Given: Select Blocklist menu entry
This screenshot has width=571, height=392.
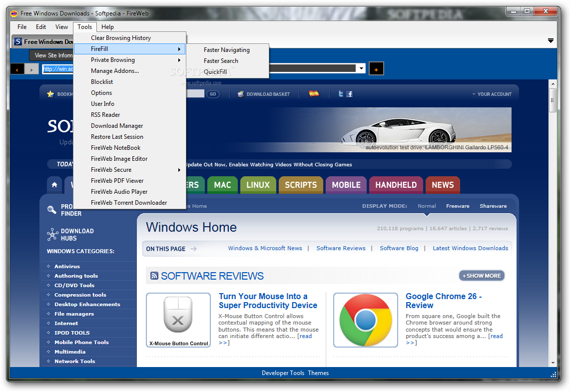Looking at the screenshot, I should [130, 82].
